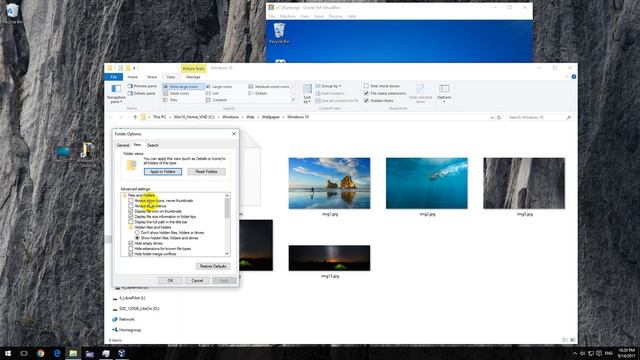Select the img1.jpg thumbnail
640x360 pixels.
point(329,183)
